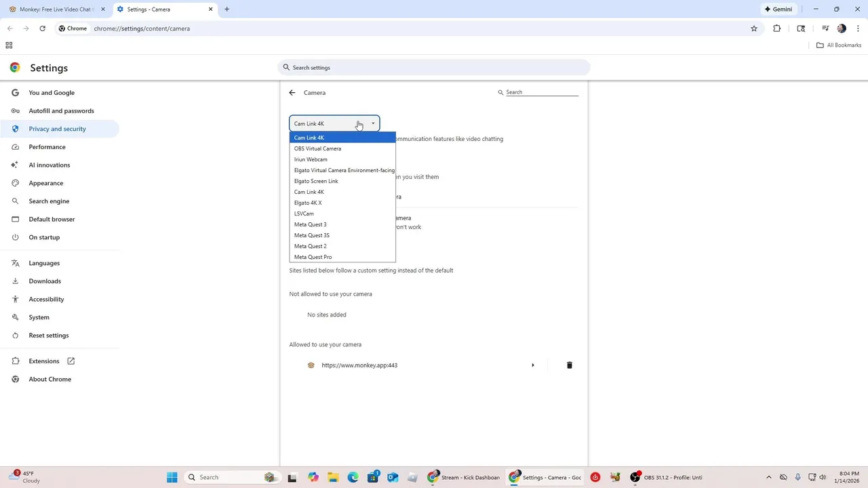This screenshot has height=488, width=868.
Task: Click the address bar URL
Action: 142,28
